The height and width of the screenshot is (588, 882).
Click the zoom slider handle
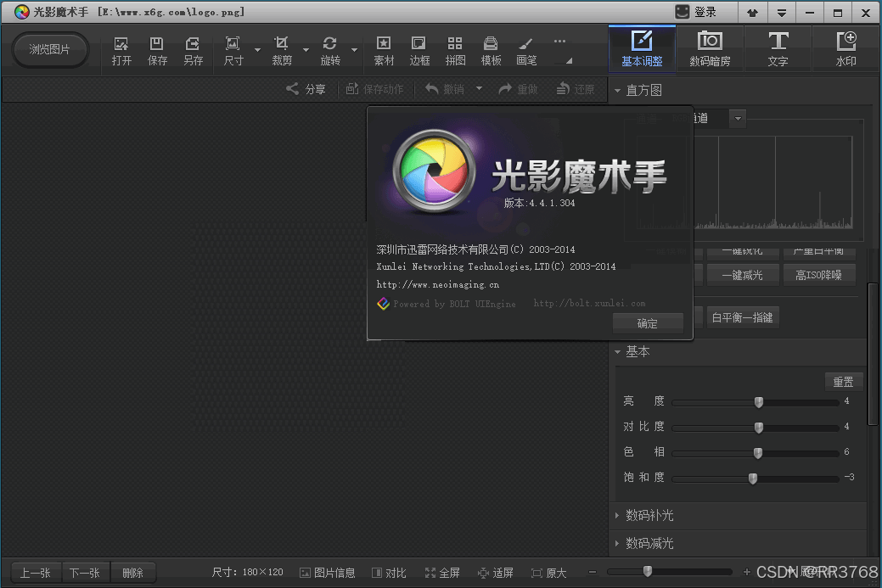(x=648, y=572)
